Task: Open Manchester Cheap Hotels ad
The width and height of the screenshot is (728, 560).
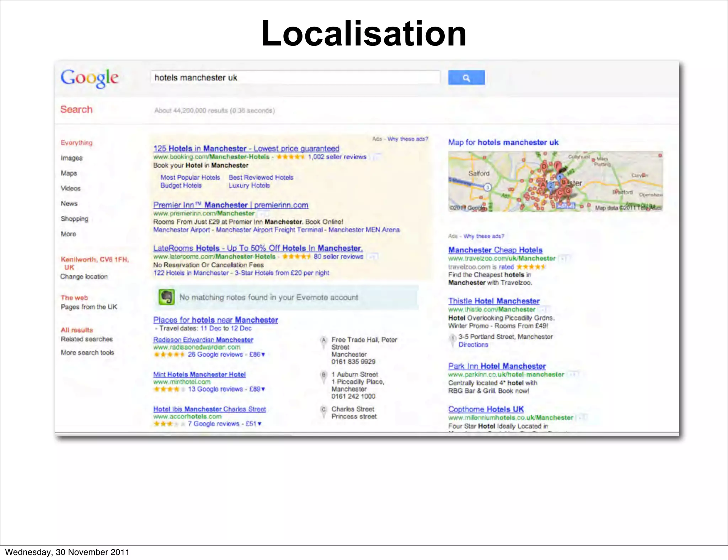Action: [x=496, y=250]
